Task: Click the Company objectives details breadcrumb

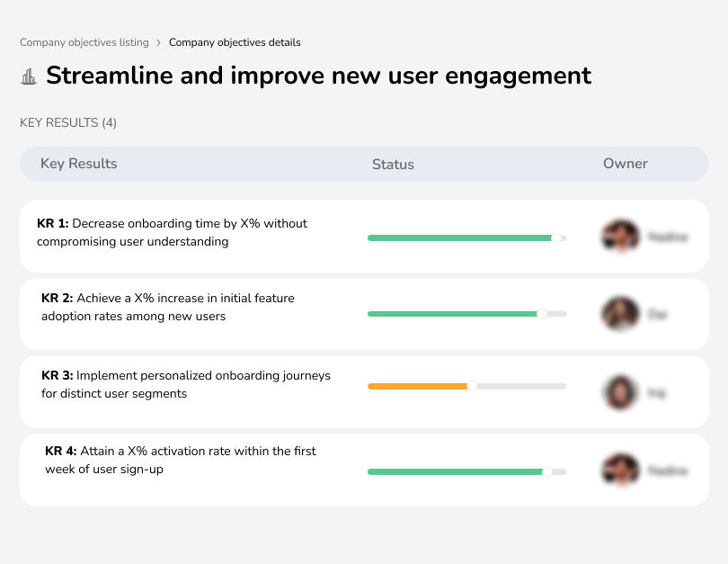Action: [235, 42]
